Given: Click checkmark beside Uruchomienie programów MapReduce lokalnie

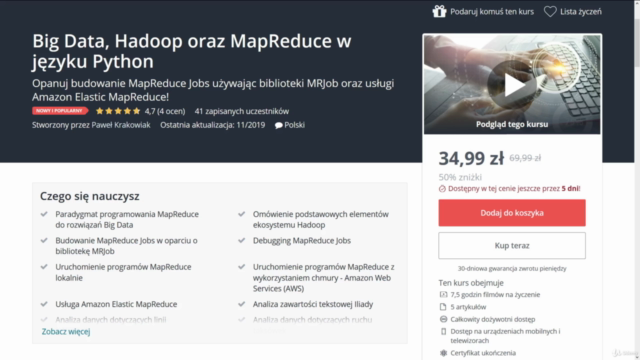Looking at the screenshot, I should click(44, 267).
